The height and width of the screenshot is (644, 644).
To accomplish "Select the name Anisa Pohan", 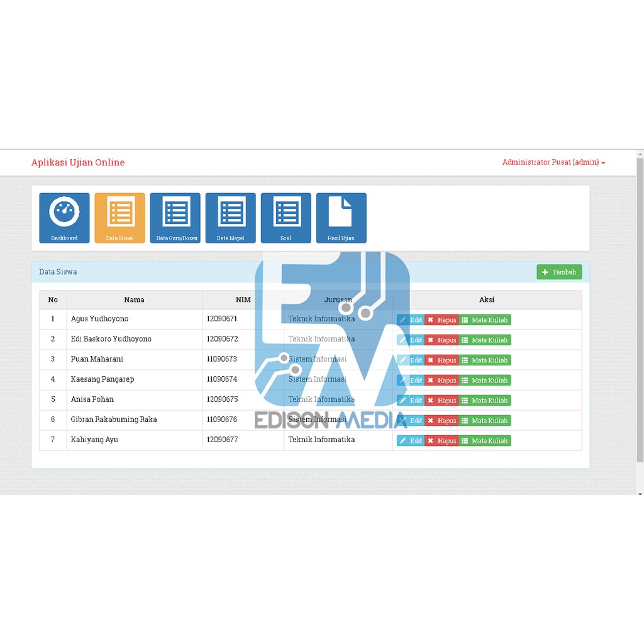I will click(x=92, y=399).
